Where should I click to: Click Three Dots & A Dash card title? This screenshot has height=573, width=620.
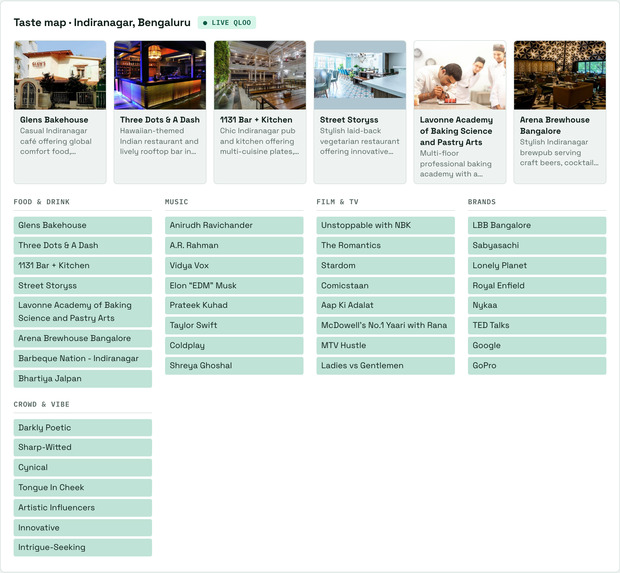click(x=160, y=120)
